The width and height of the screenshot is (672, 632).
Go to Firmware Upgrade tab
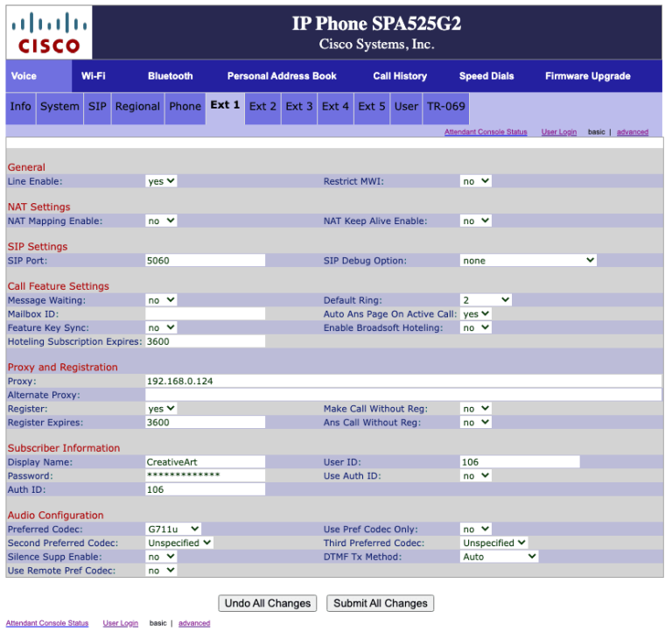(x=587, y=76)
